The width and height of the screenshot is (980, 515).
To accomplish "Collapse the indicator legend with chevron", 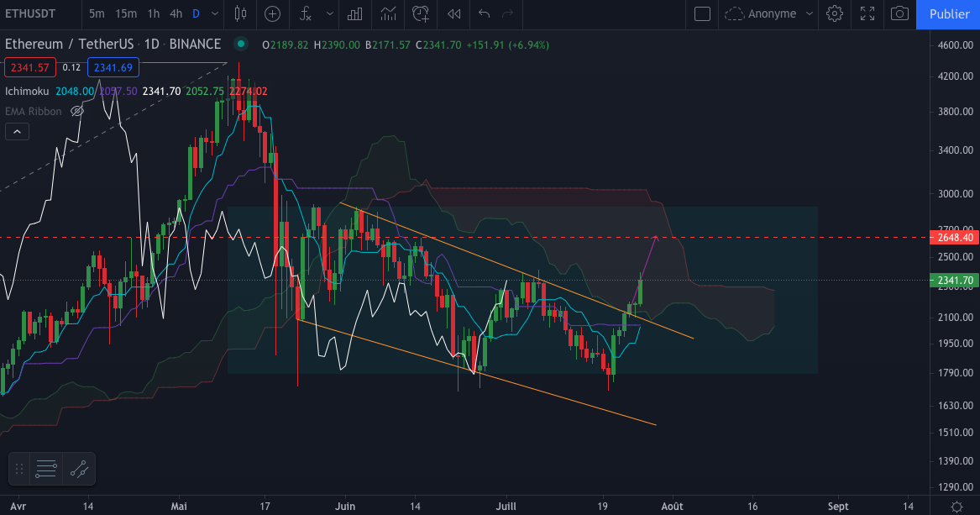I will tap(17, 131).
